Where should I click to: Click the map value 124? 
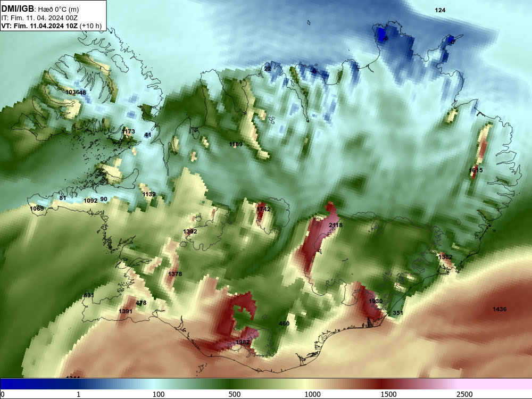tap(440, 10)
